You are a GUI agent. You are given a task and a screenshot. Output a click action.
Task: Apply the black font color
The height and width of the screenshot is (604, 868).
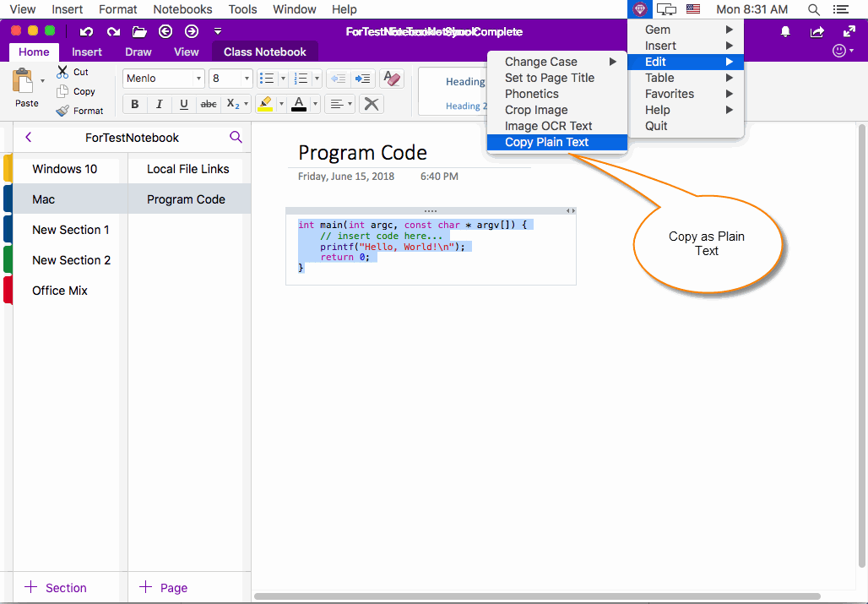pos(299,104)
